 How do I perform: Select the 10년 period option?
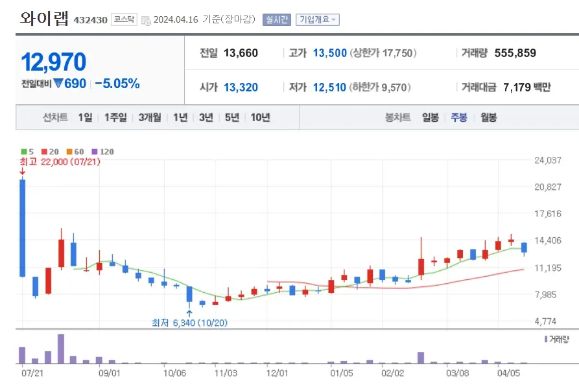[259, 118]
